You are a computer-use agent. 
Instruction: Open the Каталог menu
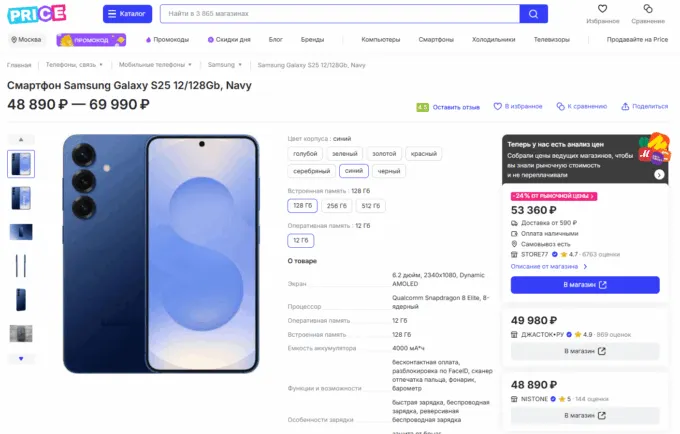click(127, 14)
